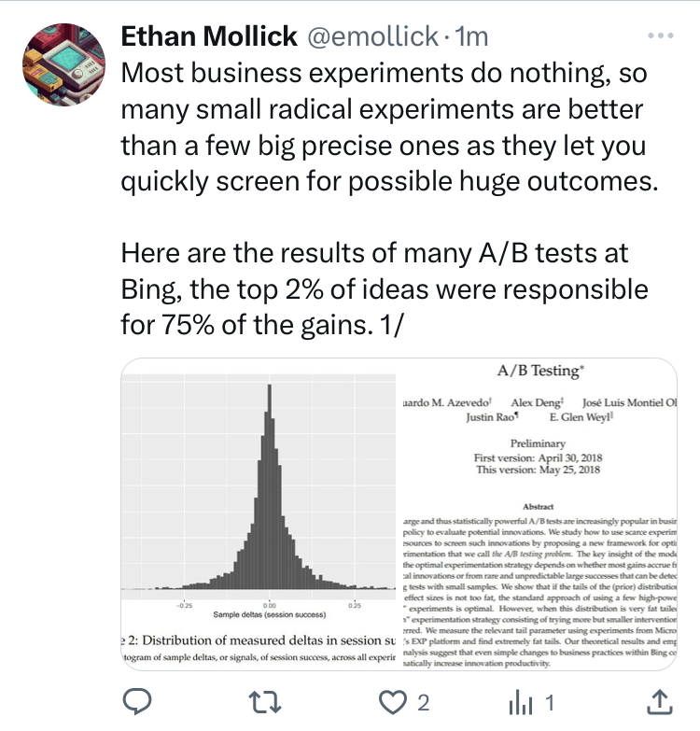This screenshot has height=731, width=700.
Task: Click the like count number 2
Action: click(x=423, y=703)
